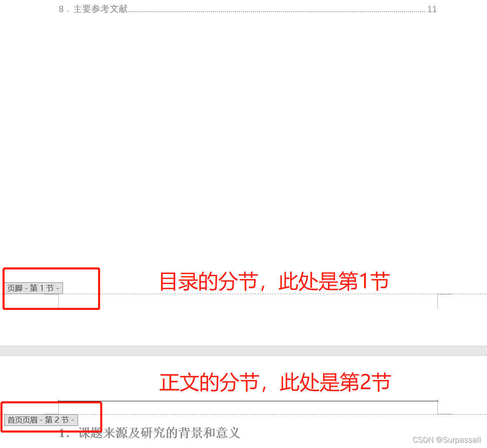487x448 pixels.
Task: Click the solid header border line
Action: (x=248, y=401)
